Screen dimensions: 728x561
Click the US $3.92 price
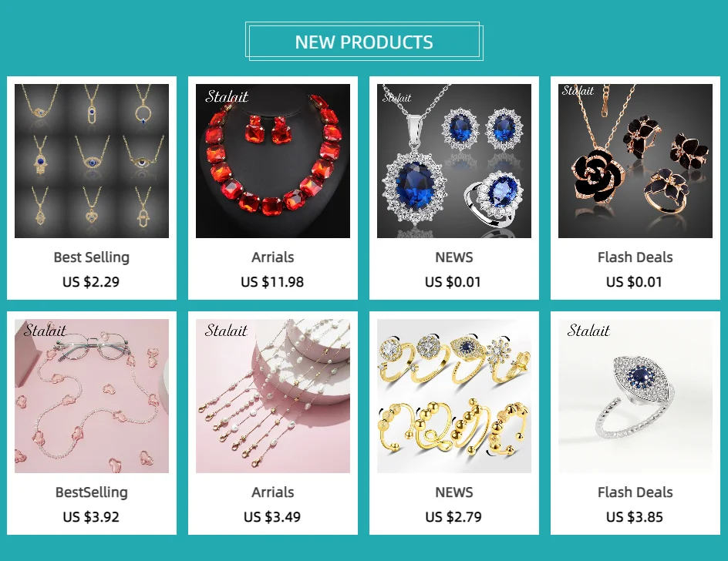tap(91, 516)
